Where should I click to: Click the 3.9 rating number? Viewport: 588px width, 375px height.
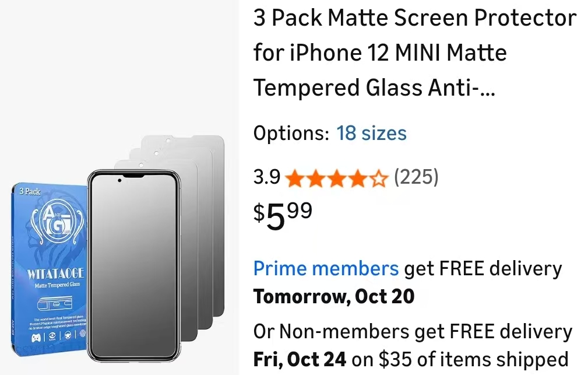point(267,177)
